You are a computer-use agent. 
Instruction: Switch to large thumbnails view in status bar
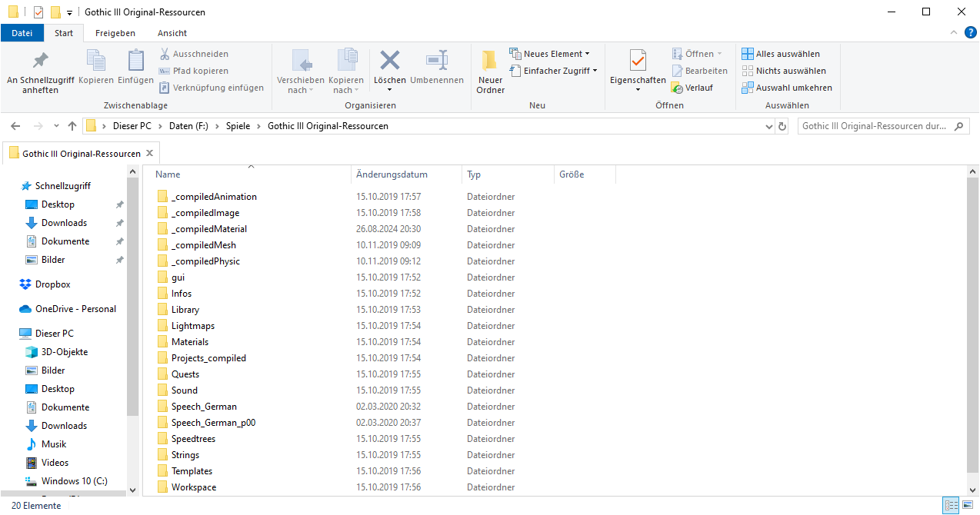(x=968, y=505)
